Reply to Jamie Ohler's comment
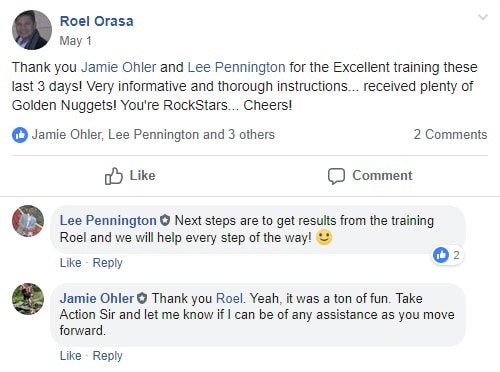 pos(107,356)
